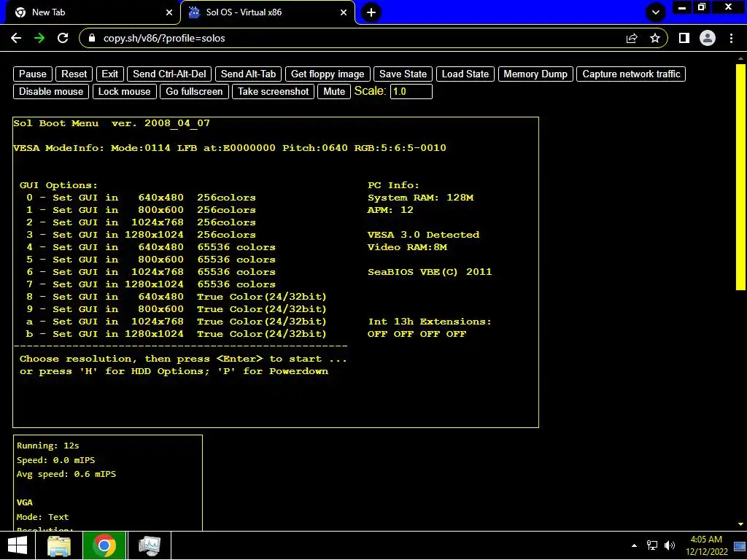Click the System RAM: 128M text
This screenshot has height=560, width=747.
[x=421, y=198]
